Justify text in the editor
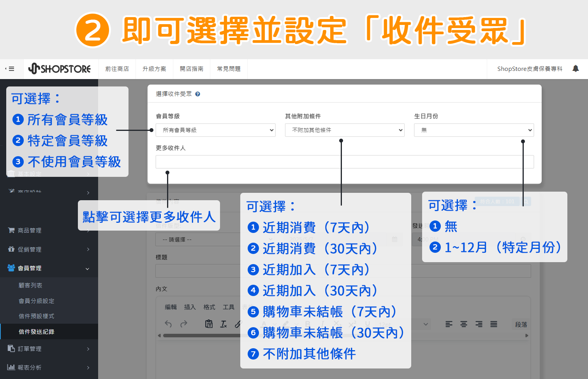 coord(494,324)
